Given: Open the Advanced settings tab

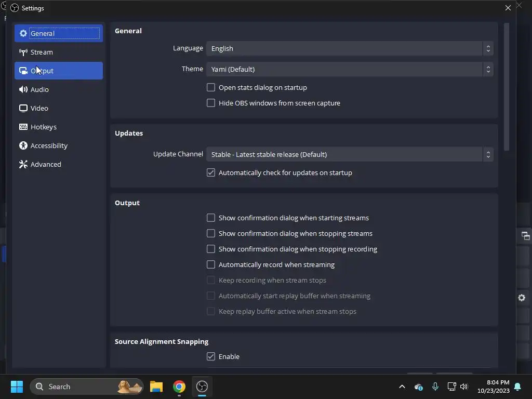Looking at the screenshot, I should point(59,164).
